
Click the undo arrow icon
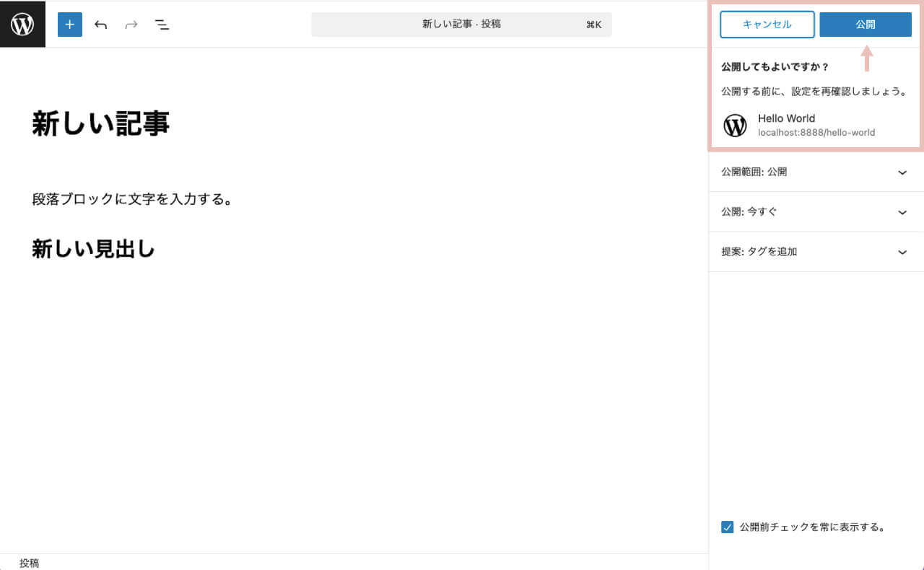(x=100, y=24)
